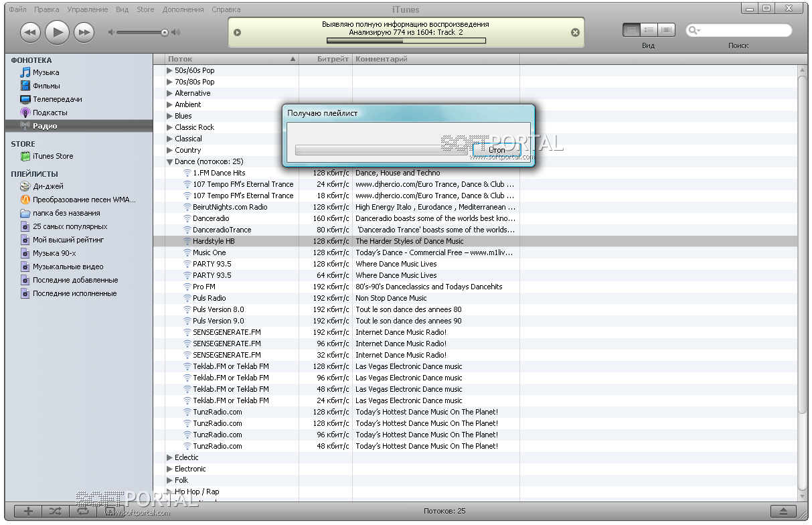Skip back to previous track

(30, 31)
